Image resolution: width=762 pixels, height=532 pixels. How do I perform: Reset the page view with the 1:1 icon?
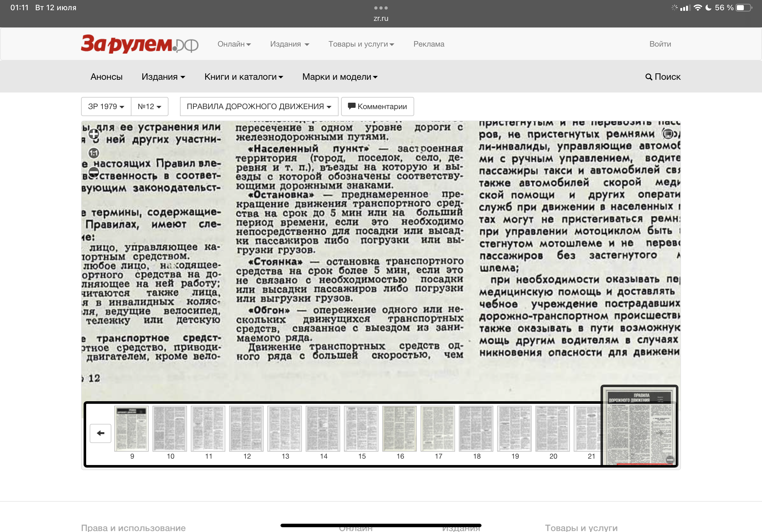[x=93, y=153]
